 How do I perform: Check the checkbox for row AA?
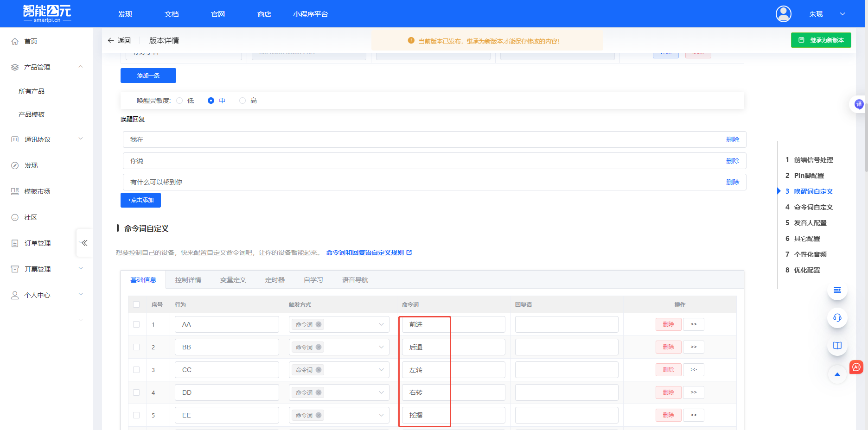136,324
